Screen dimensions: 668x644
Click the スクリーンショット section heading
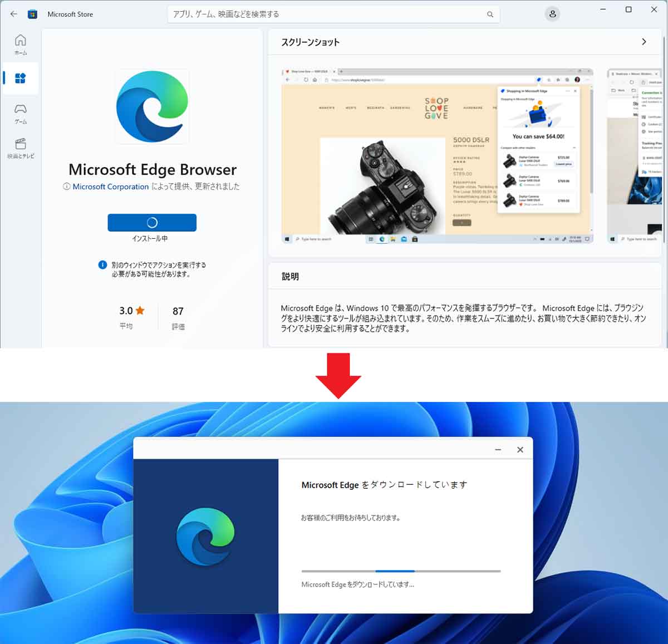(x=311, y=42)
